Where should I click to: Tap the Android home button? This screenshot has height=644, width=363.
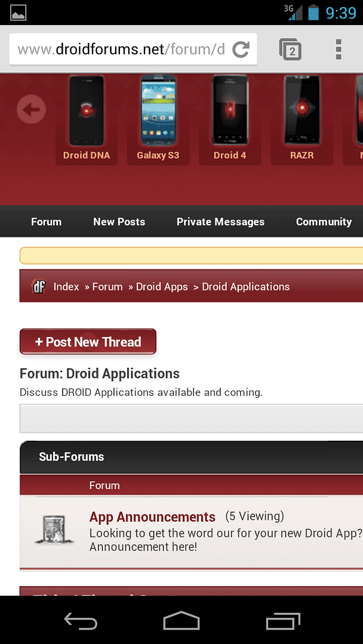pos(181,620)
